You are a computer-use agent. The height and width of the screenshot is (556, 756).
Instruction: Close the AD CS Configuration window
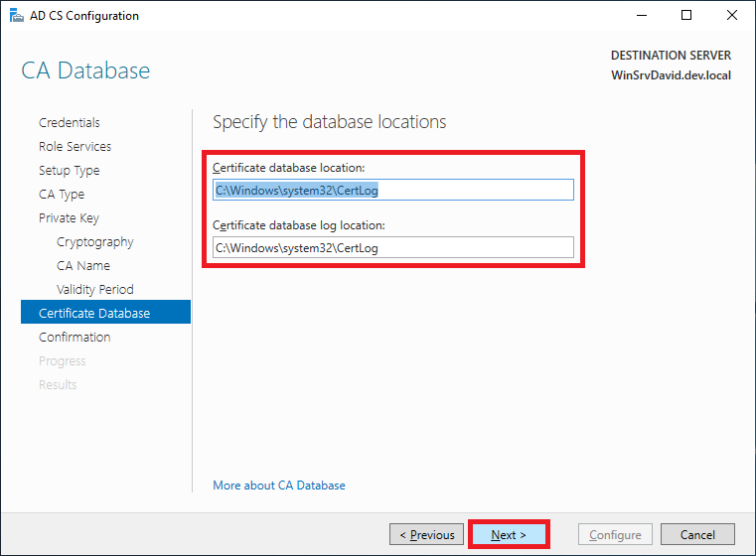[x=732, y=16]
